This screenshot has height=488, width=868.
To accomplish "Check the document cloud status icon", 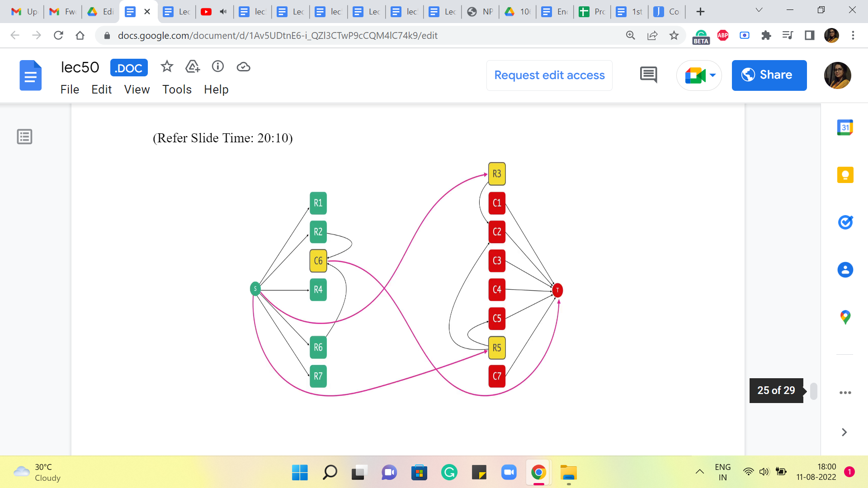I will tap(243, 67).
